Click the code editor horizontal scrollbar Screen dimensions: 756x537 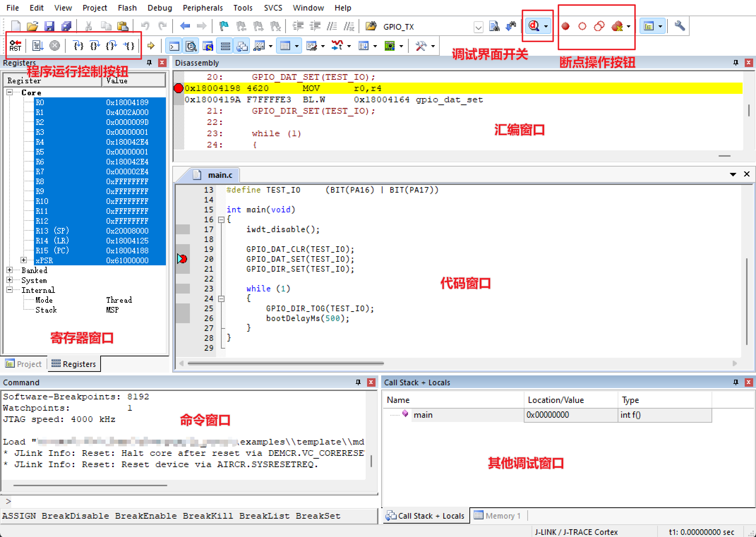point(286,363)
